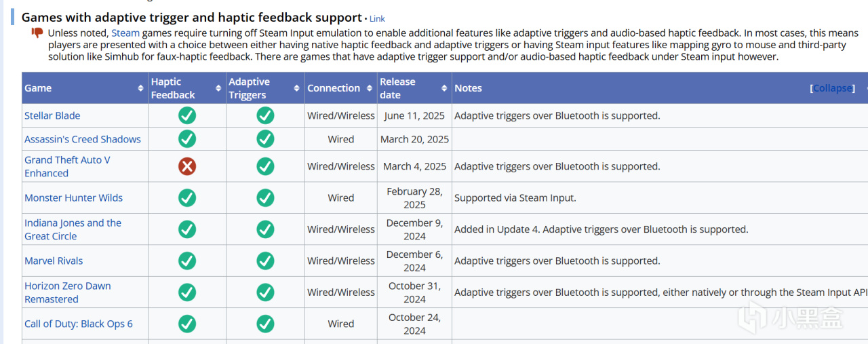Sort by Release date column arrows
This screenshot has height=344, width=868.
[444, 88]
